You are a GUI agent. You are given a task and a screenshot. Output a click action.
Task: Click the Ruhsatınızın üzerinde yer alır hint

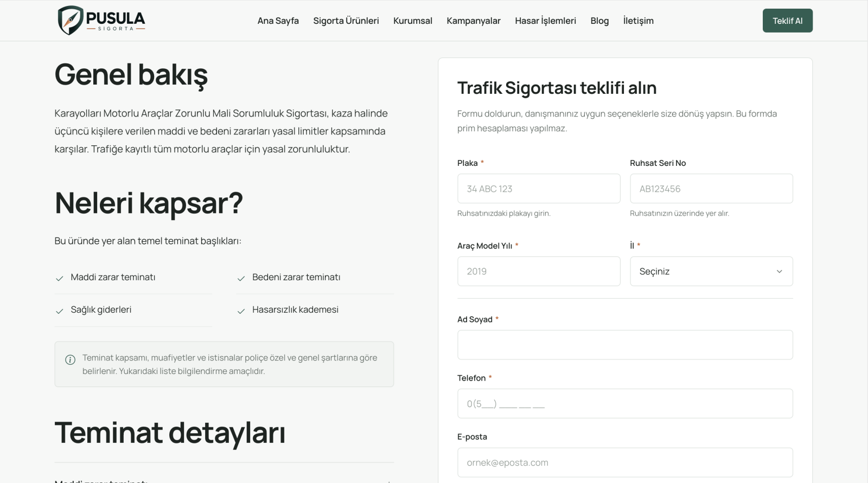click(679, 214)
